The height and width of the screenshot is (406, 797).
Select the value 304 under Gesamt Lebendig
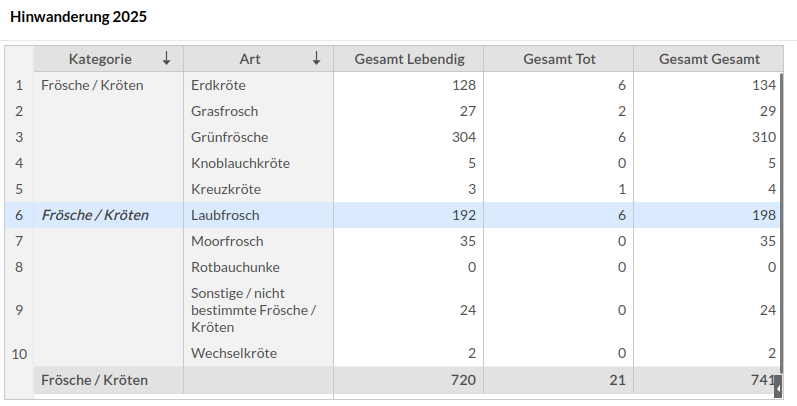(x=463, y=137)
